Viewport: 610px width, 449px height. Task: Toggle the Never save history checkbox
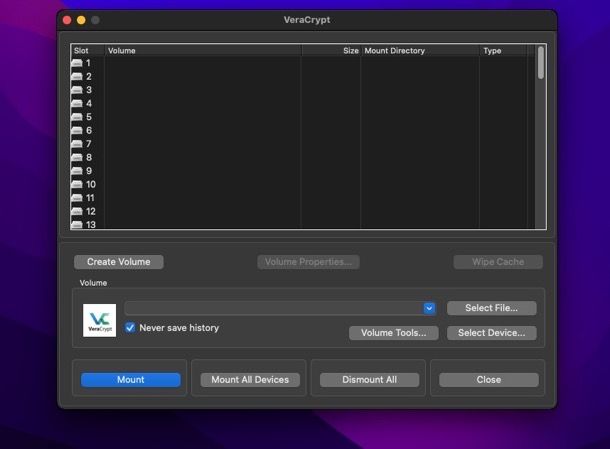130,328
